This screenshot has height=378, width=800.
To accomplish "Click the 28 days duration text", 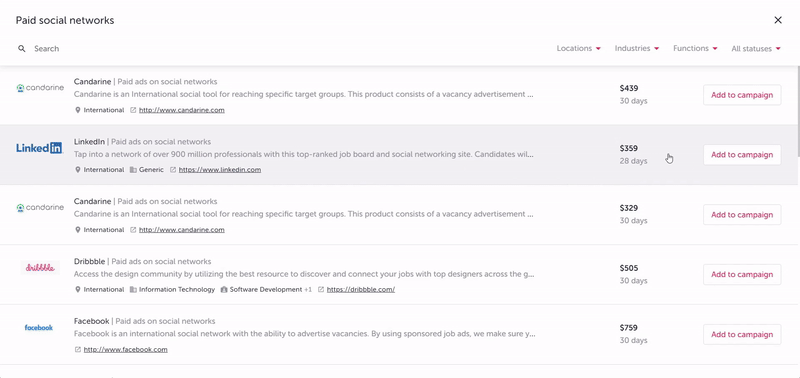I will click(633, 161).
